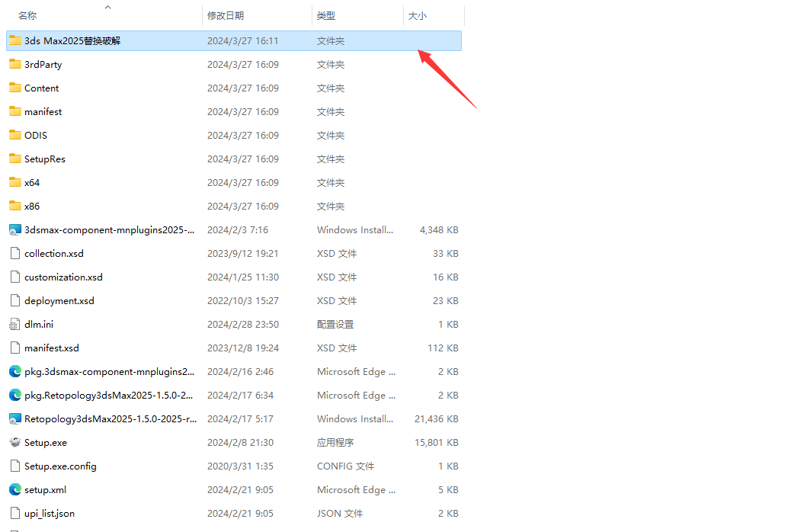Click the Setup.exe.config file icon
807x532 pixels.
click(x=15, y=466)
